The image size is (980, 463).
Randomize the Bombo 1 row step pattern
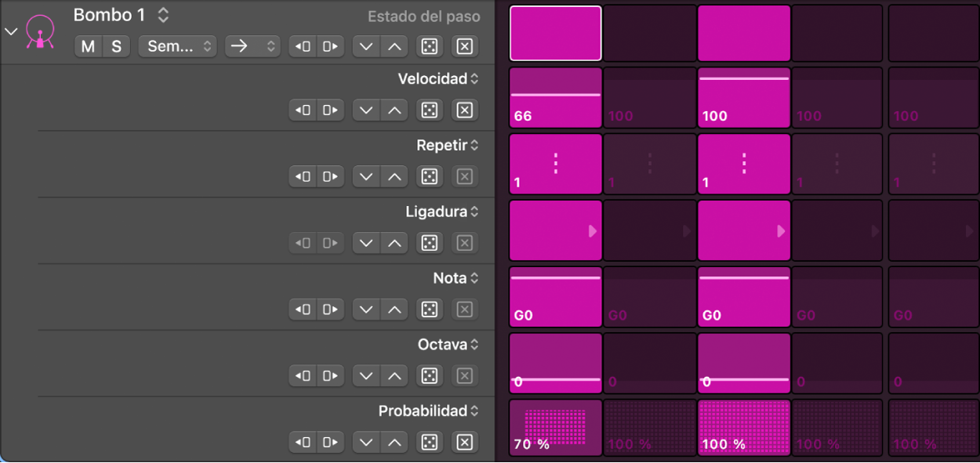point(430,46)
